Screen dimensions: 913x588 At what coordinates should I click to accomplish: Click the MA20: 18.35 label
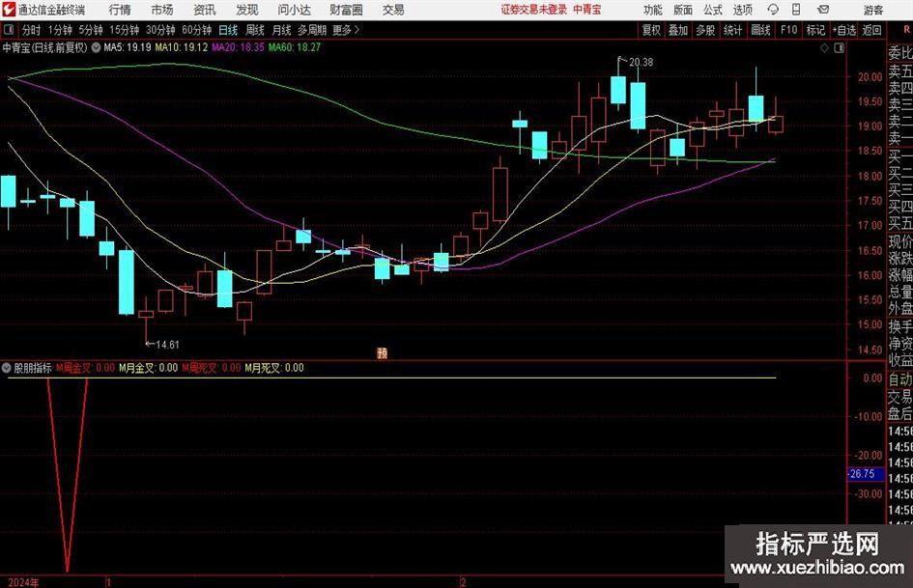pyautogui.click(x=238, y=47)
